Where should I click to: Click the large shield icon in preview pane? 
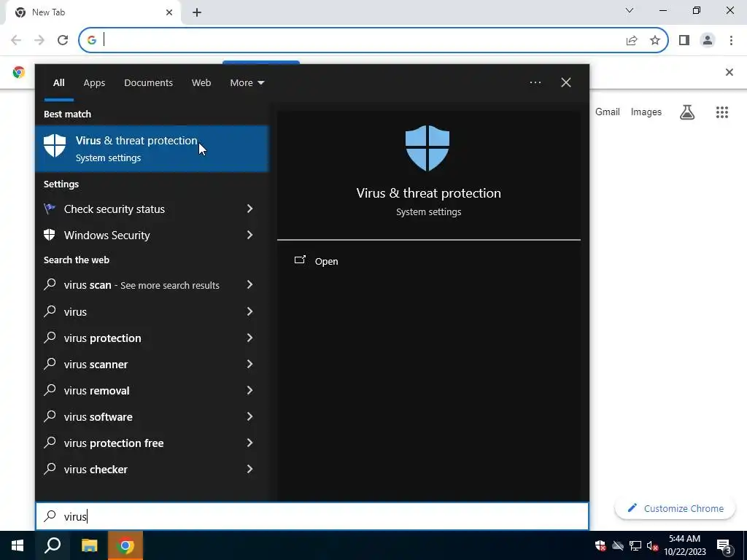click(427, 148)
